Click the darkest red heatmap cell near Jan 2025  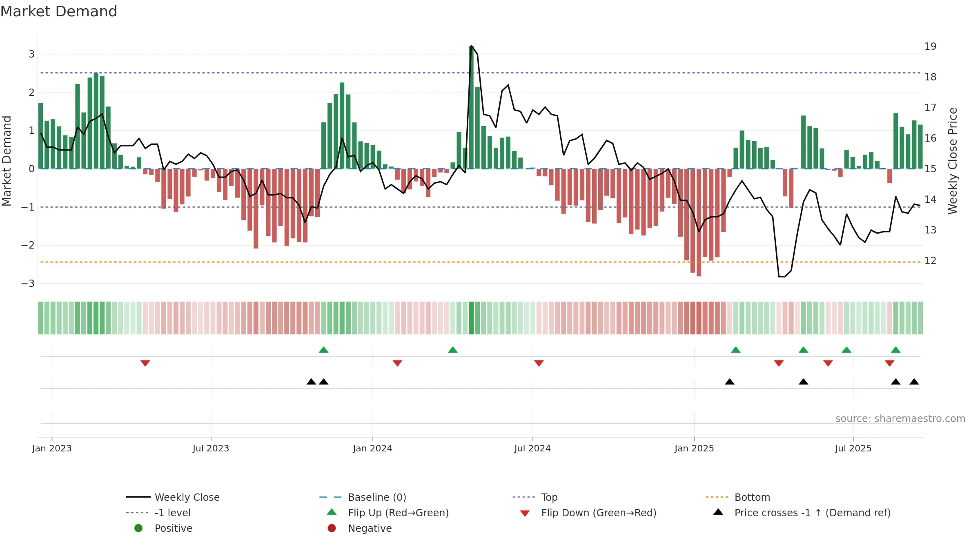pyautogui.click(x=699, y=318)
